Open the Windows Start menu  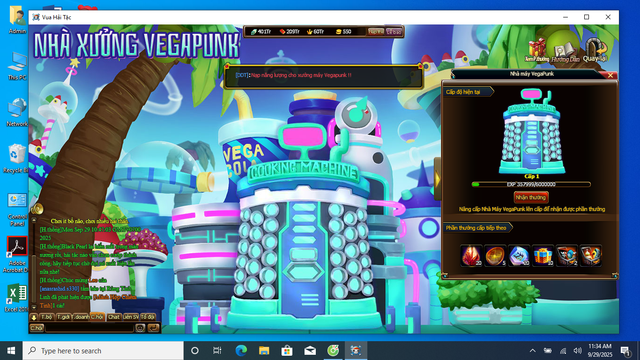pos(11,351)
